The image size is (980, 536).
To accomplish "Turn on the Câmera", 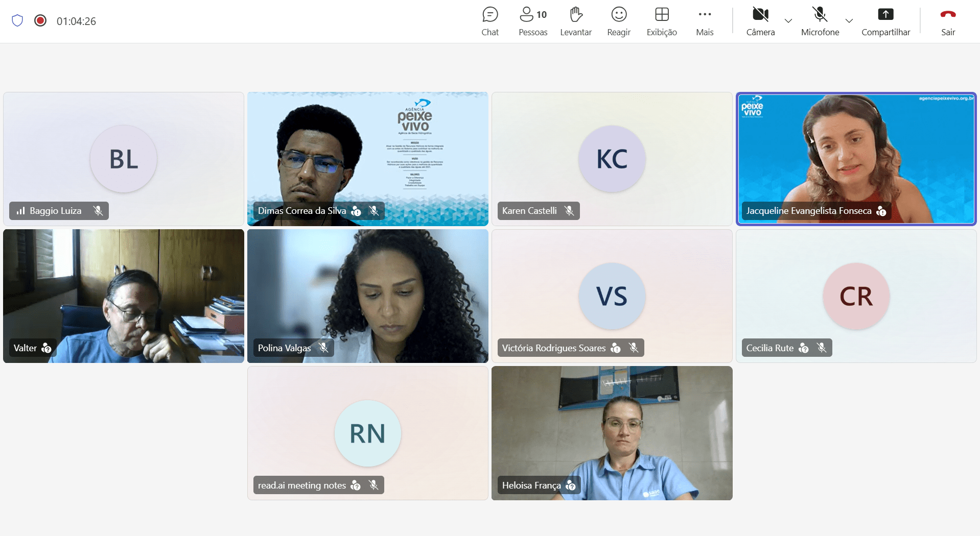I will click(x=760, y=21).
